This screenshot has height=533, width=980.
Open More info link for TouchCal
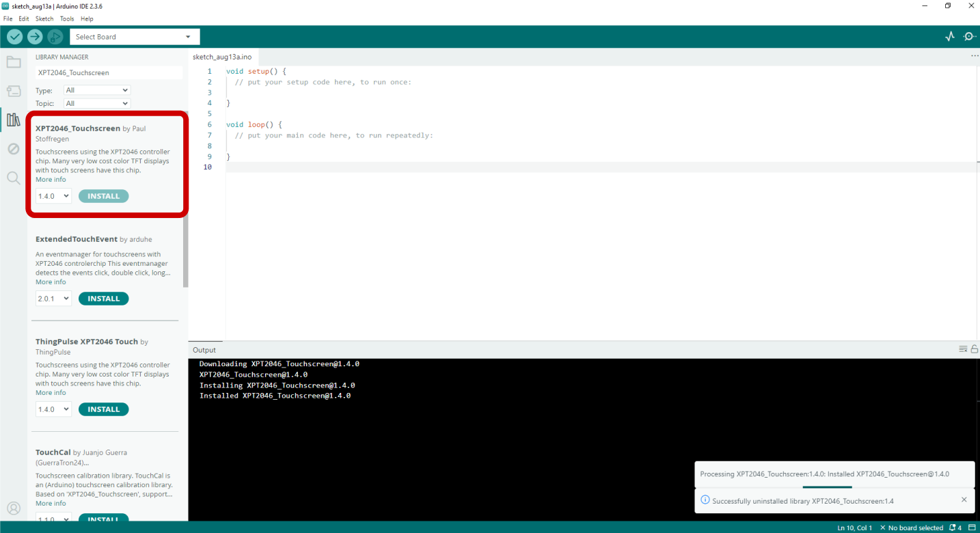[51, 504]
